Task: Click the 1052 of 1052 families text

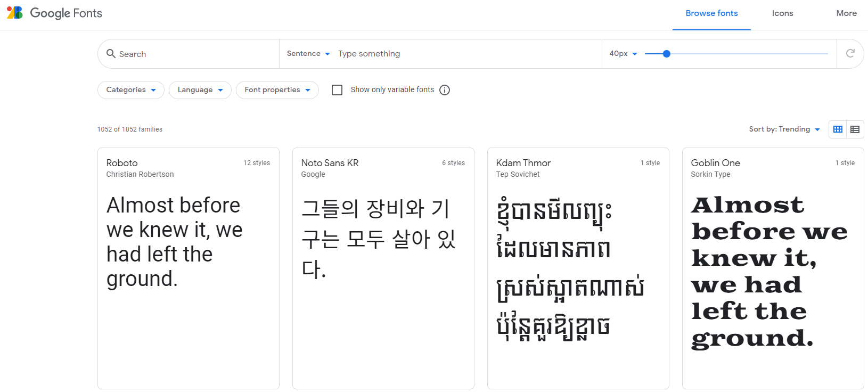Action: tap(130, 129)
